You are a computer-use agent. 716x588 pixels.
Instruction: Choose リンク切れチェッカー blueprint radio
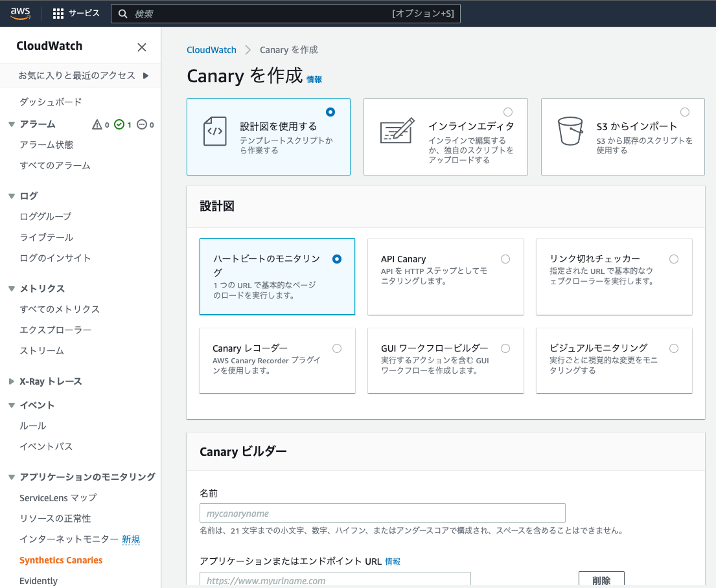click(x=674, y=259)
